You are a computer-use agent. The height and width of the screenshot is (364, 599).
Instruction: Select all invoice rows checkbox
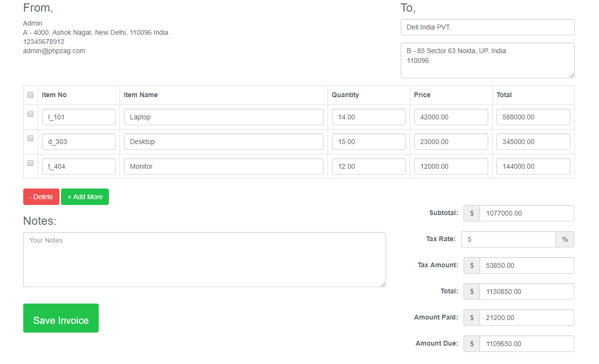pos(30,95)
